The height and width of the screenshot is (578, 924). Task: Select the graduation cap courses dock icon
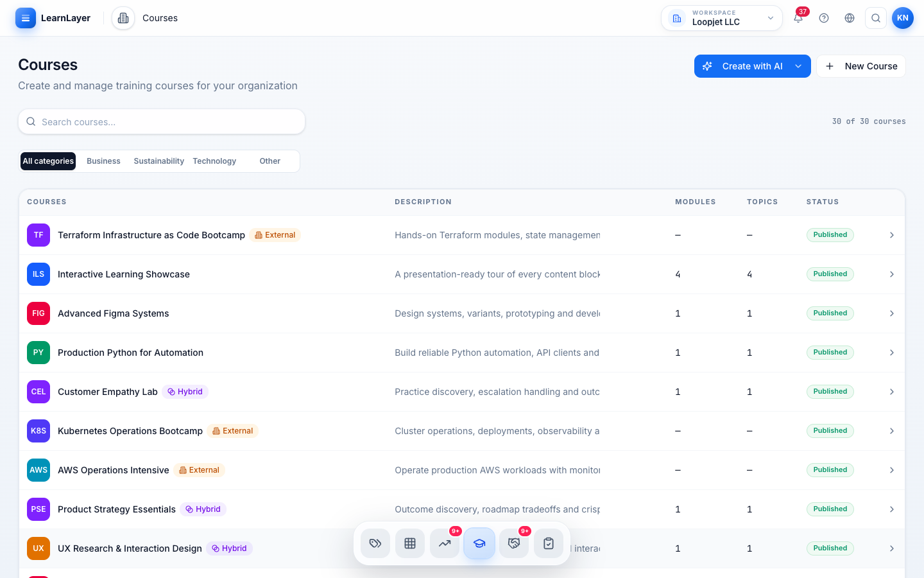coord(479,543)
